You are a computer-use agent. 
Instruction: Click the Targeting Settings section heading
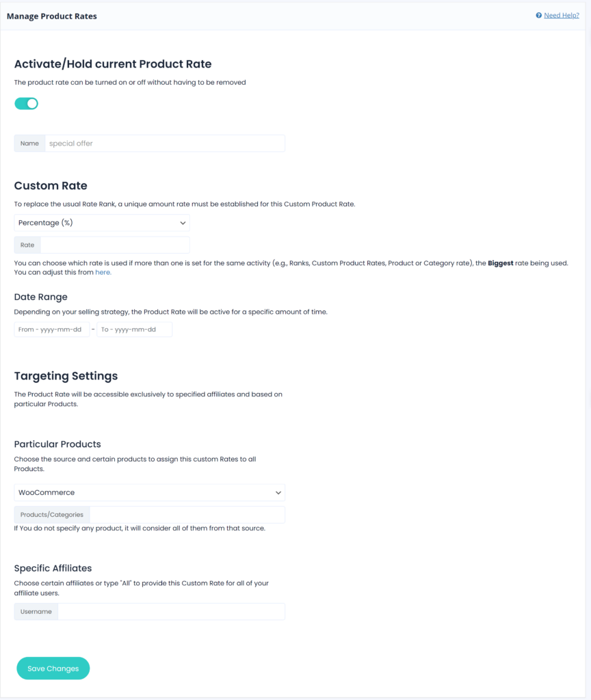pos(66,376)
